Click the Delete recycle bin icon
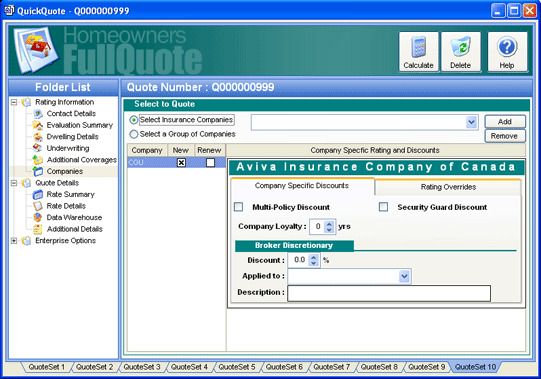The height and width of the screenshot is (379, 541). tap(461, 47)
